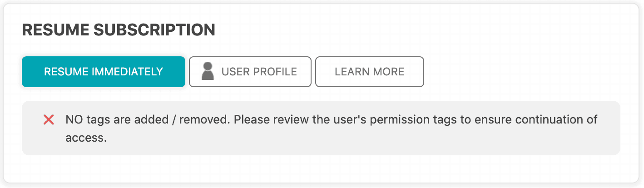Click the 'LEARN MORE' label text

(370, 72)
